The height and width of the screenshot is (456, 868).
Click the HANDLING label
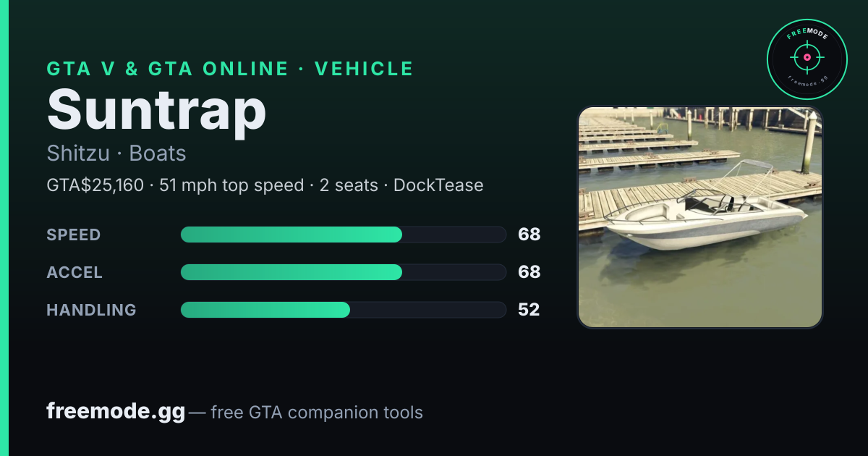coord(92,311)
